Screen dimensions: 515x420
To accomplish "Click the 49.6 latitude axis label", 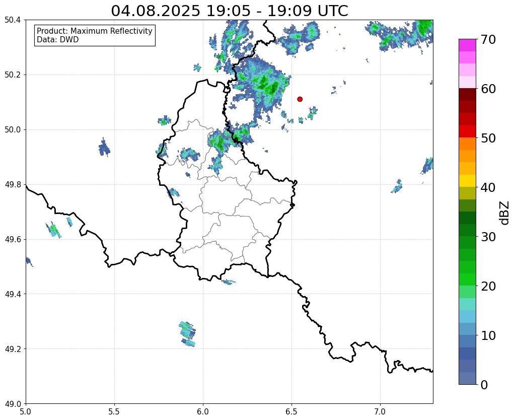I will 13,239.
